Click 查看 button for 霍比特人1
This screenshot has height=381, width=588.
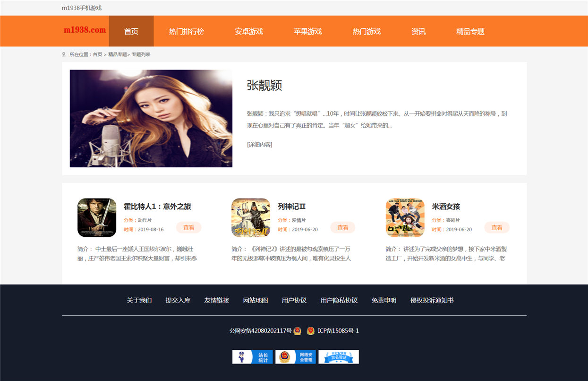(x=189, y=227)
